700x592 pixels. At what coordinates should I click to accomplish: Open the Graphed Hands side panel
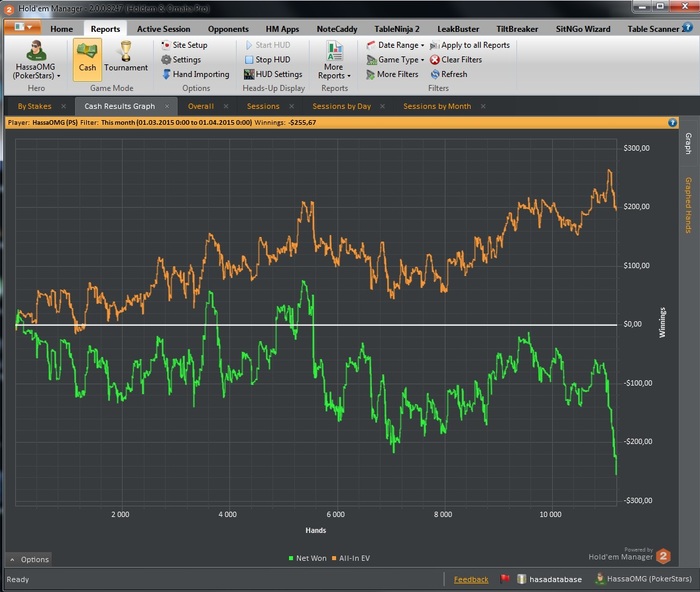click(x=688, y=205)
